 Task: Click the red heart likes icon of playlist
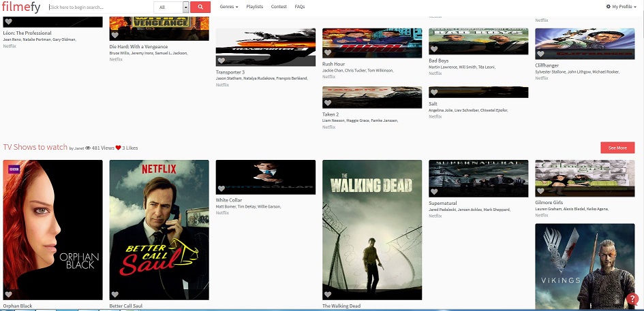tap(119, 148)
